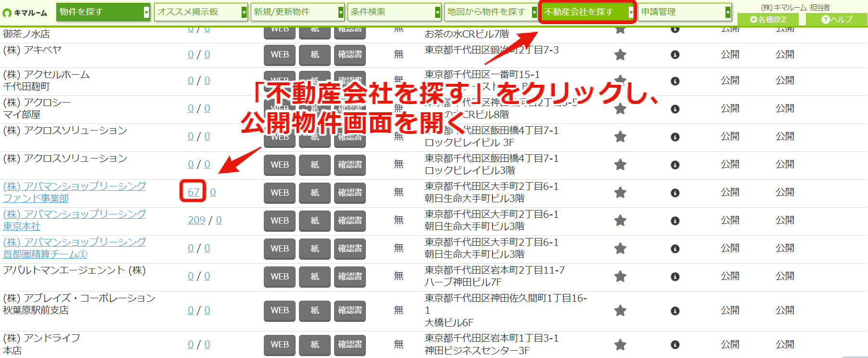
Task: Info icon on アクロスソリューション ロックビレイビル3階 row
Action: click(x=675, y=165)
